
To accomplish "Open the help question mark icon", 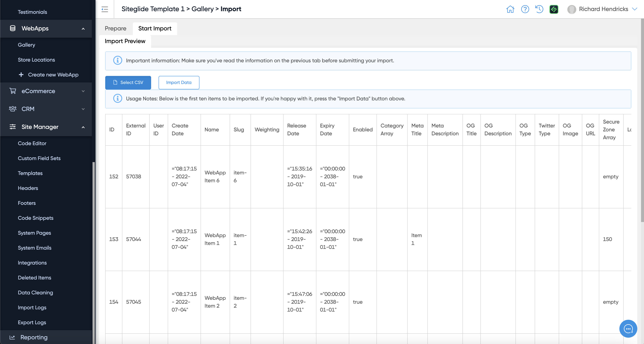I will [x=525, y=9].
